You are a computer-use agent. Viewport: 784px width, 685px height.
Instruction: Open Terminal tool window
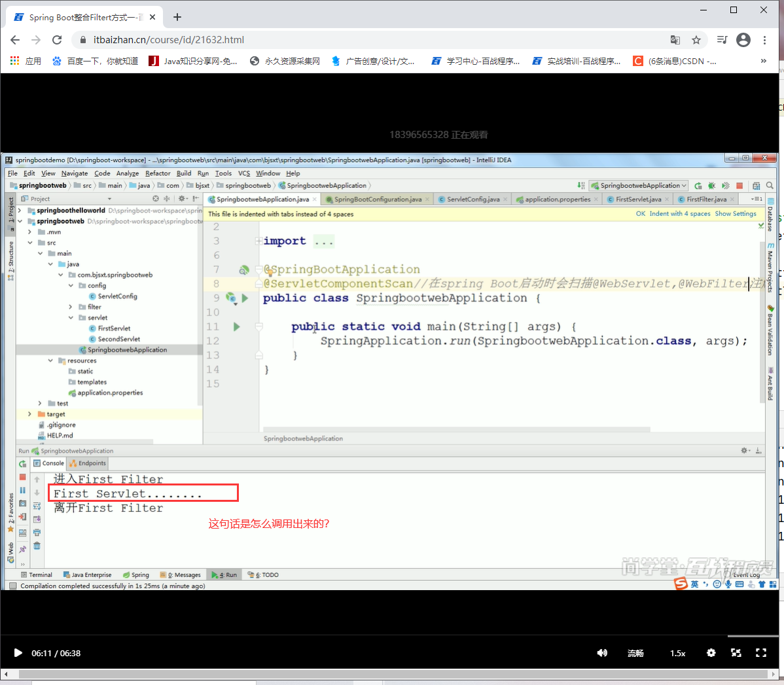click(x=37, y=575)
